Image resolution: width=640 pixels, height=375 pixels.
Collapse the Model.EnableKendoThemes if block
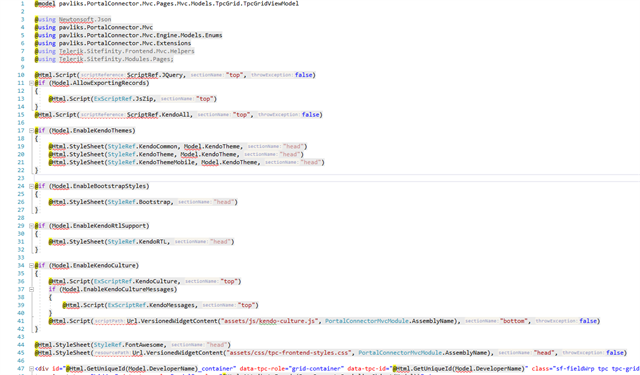tap(31, 131)
